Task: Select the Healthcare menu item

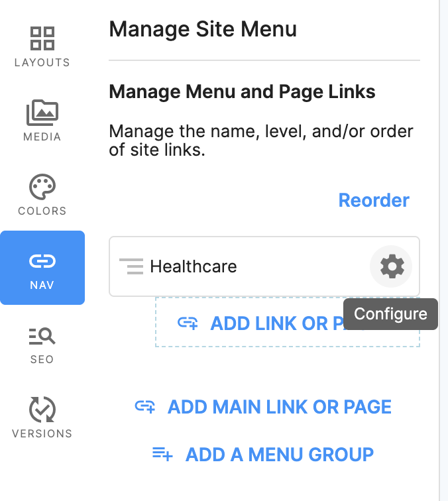Action: 264,266
